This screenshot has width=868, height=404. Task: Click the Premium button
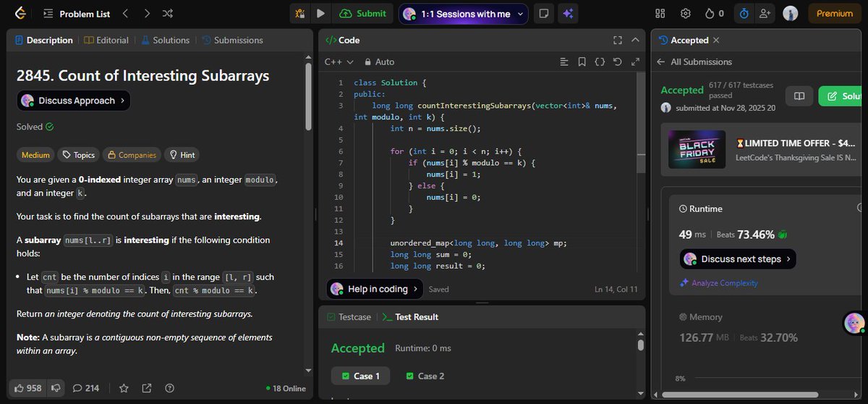point(835,13)
